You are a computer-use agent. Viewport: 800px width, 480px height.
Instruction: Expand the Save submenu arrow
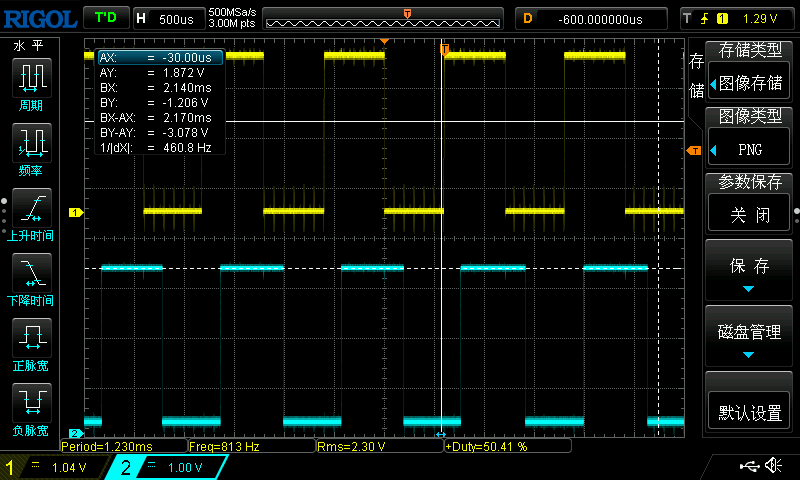(x=748, y=289)
